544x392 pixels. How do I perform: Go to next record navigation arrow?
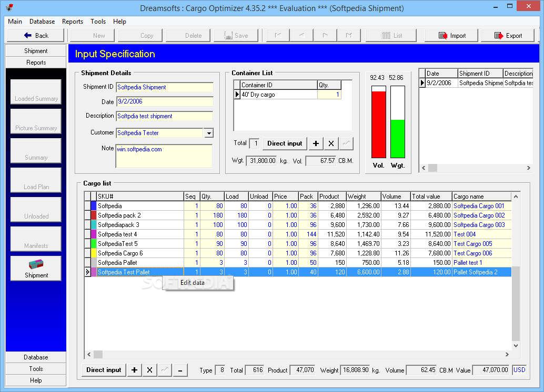pyautogui.click(x=325, y=35)
